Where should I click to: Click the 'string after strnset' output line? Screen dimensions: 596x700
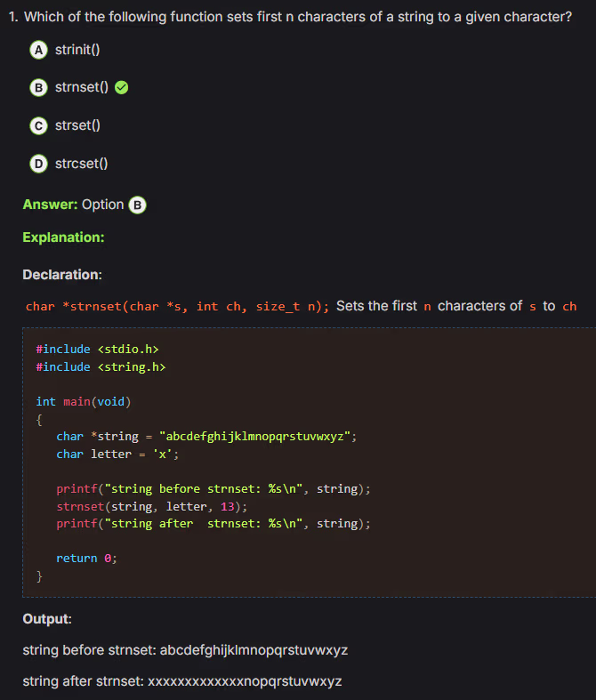point(181,681)
